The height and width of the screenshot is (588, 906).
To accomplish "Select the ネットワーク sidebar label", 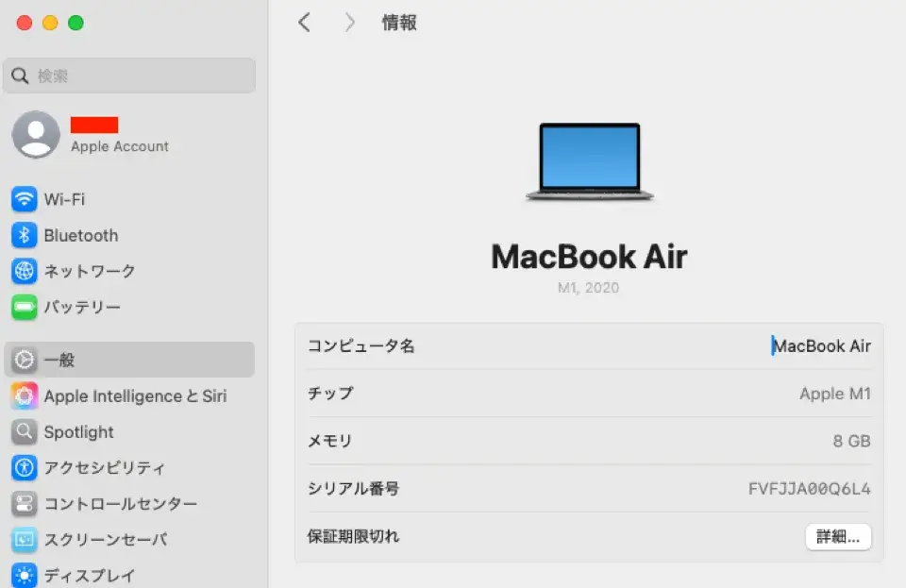I will [90, 271].
